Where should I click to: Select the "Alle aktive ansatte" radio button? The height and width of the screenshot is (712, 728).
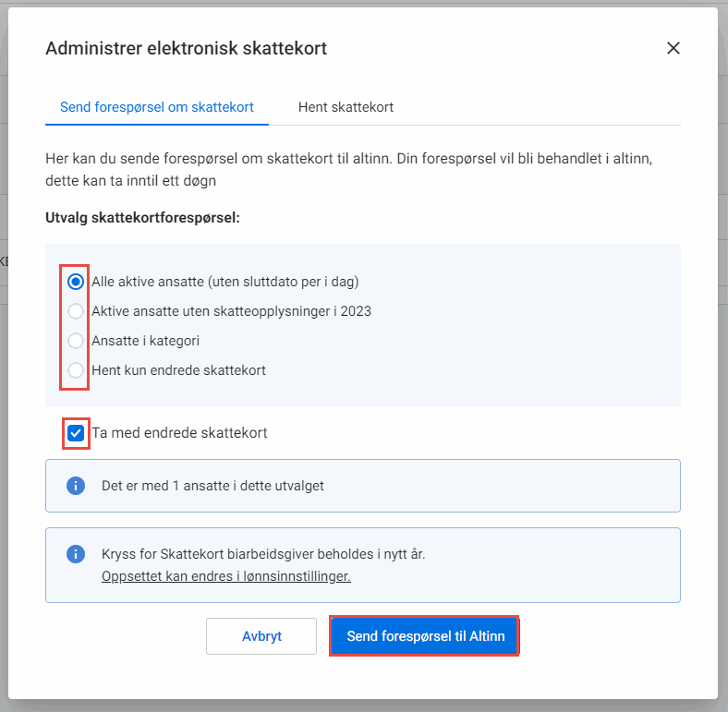(76, 282)
